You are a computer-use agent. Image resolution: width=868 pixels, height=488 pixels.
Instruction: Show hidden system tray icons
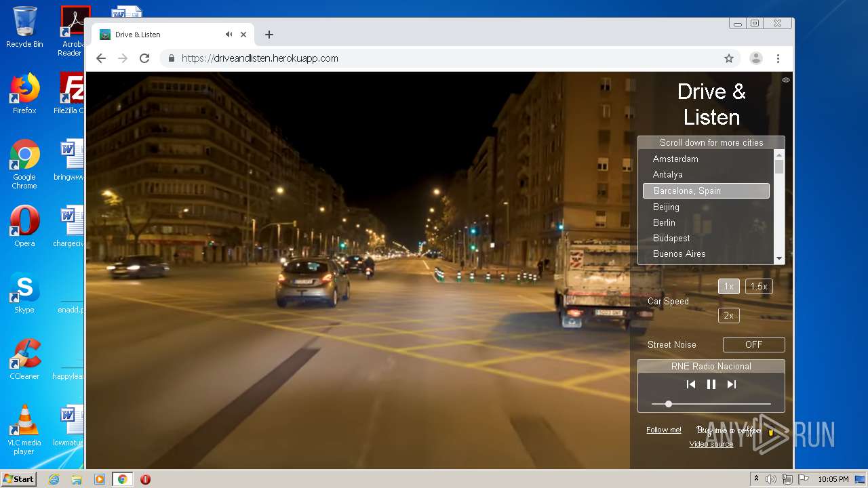point(756,479)
